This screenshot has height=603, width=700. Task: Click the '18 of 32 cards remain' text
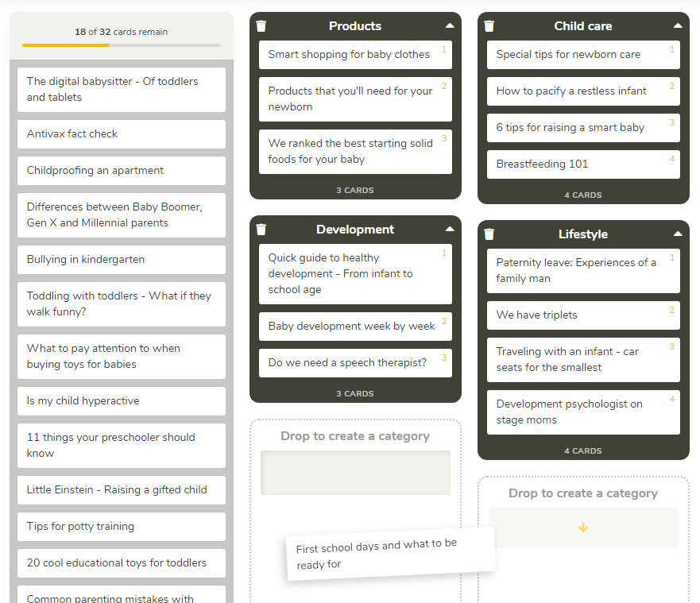[x=122, y=32]
